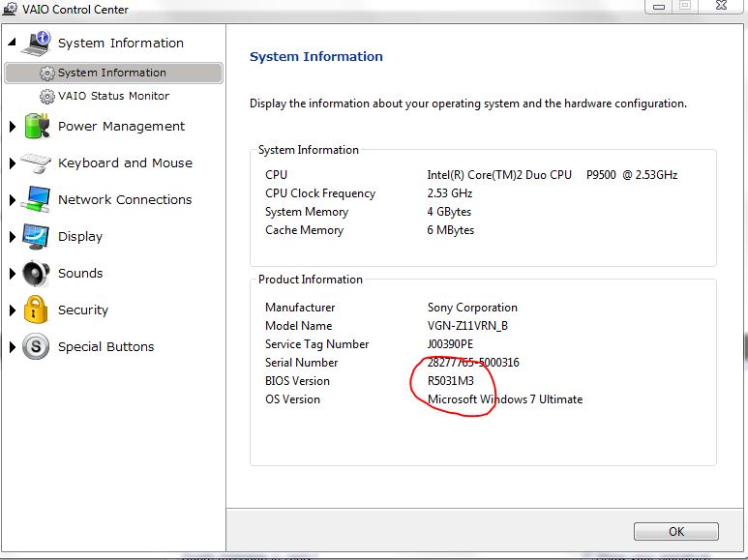Viewport: 748px width, 560px height.
Task: Expand the Display category arrow
Action: (x=13, y=237)
